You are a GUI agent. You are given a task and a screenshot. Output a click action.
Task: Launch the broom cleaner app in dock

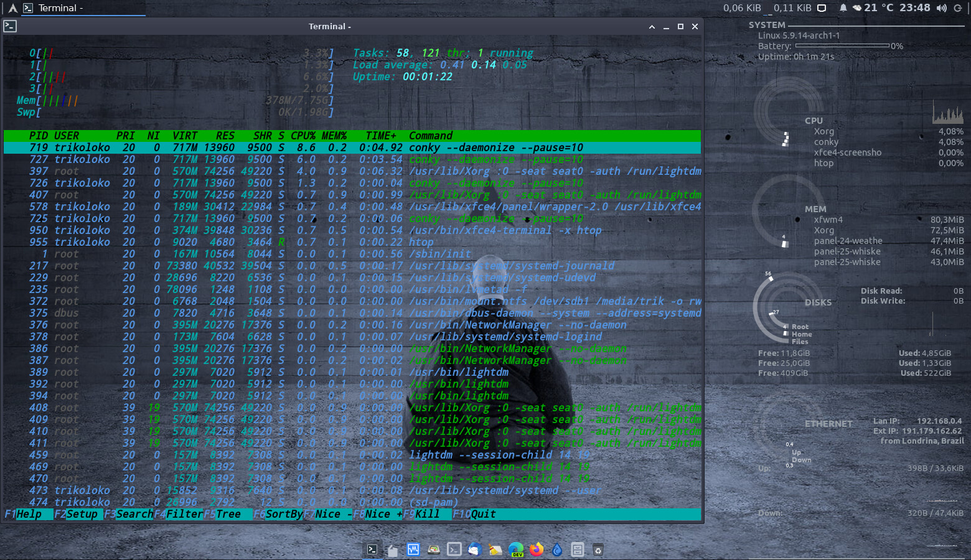point(495,549)
